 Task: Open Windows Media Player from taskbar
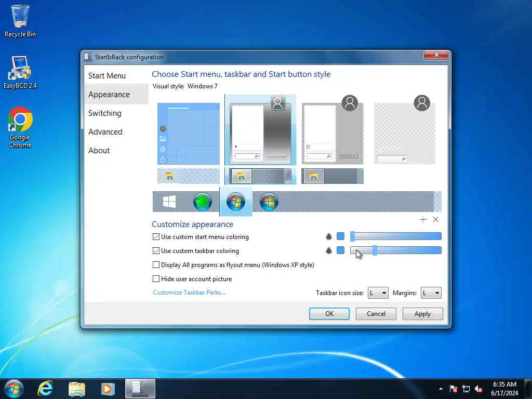click(x=108, y=389)
